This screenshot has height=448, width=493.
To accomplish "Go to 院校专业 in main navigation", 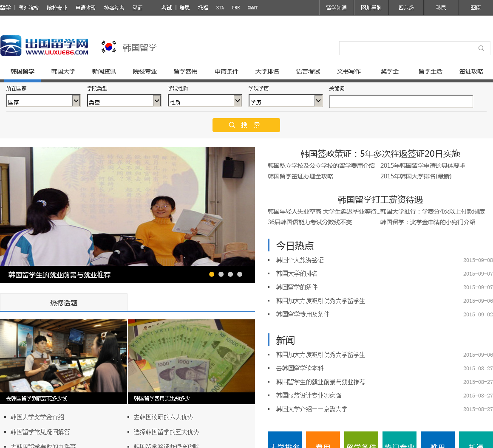I will 145,71.
